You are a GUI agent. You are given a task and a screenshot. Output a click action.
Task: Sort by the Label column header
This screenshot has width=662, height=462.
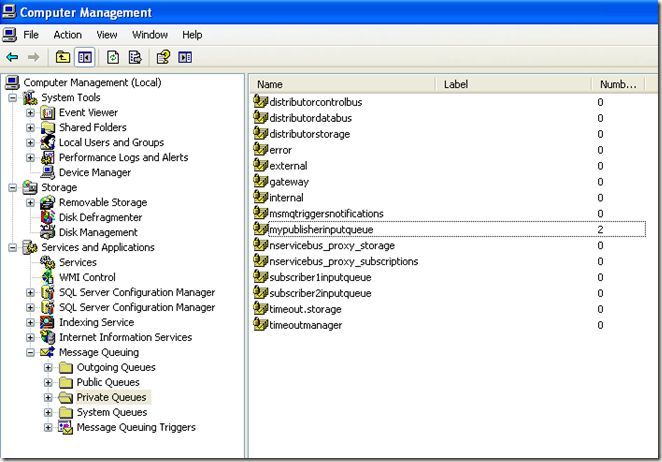point(513,84)
